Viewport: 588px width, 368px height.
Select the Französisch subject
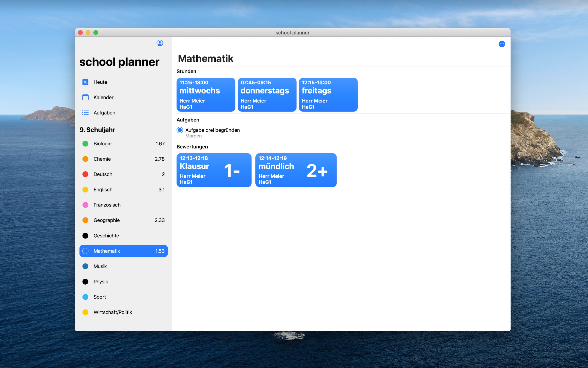pos(124,205)
